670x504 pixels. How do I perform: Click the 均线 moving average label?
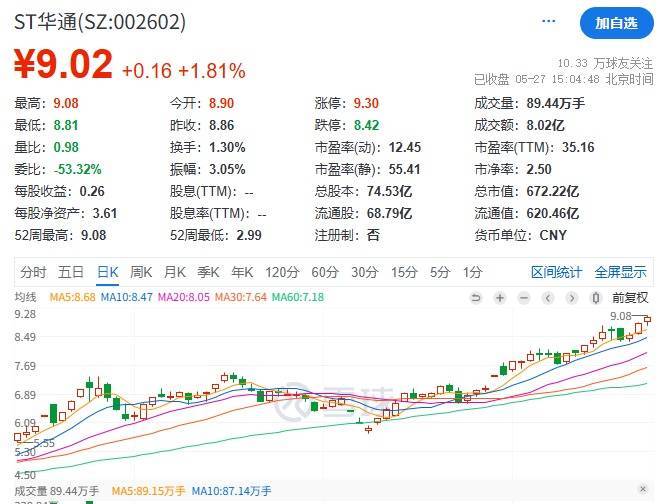(25, 297)
